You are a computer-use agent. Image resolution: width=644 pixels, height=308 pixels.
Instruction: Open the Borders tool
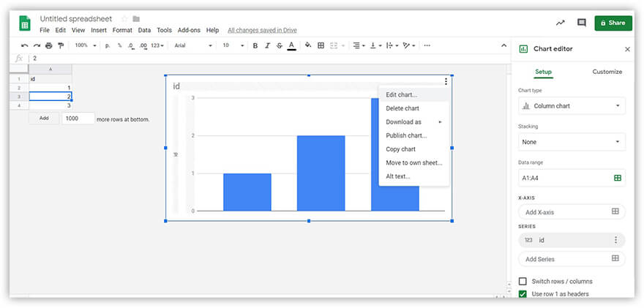(321, 45)
